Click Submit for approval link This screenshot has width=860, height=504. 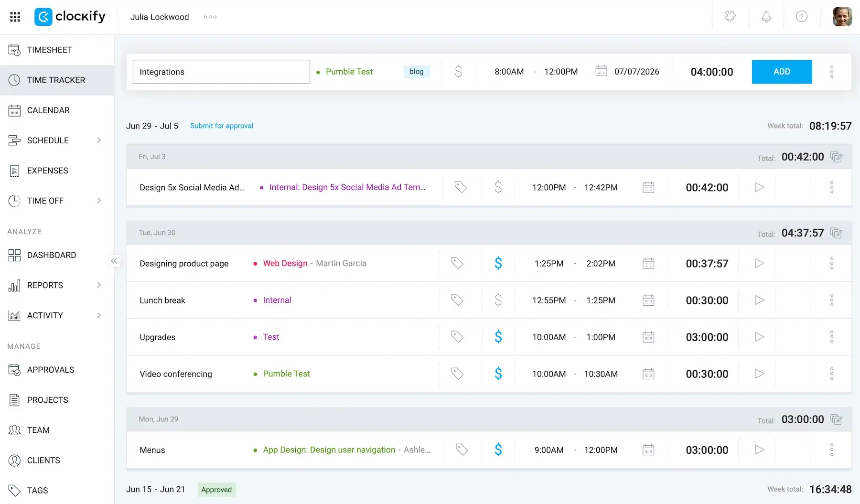tap(222, 126)
